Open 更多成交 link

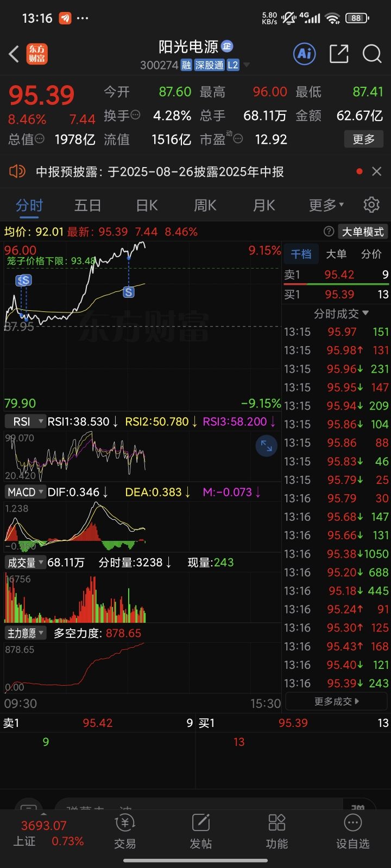point(337,701)
